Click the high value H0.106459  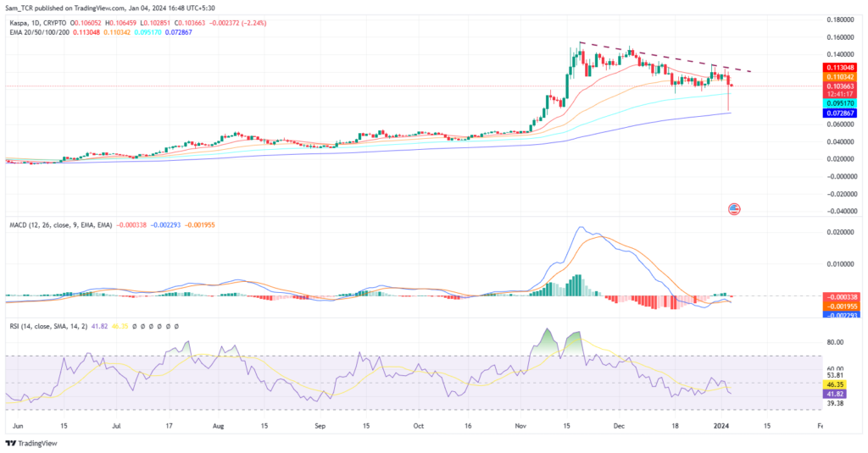coord(120,23)
